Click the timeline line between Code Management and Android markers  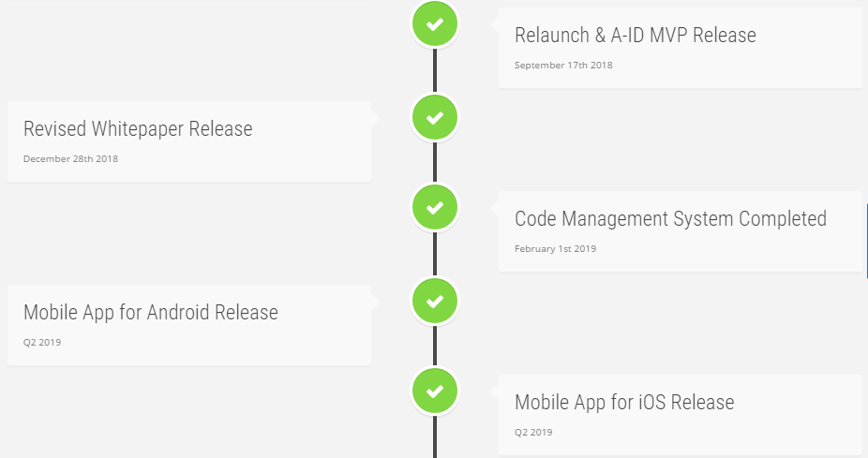[x=435, y=254]
